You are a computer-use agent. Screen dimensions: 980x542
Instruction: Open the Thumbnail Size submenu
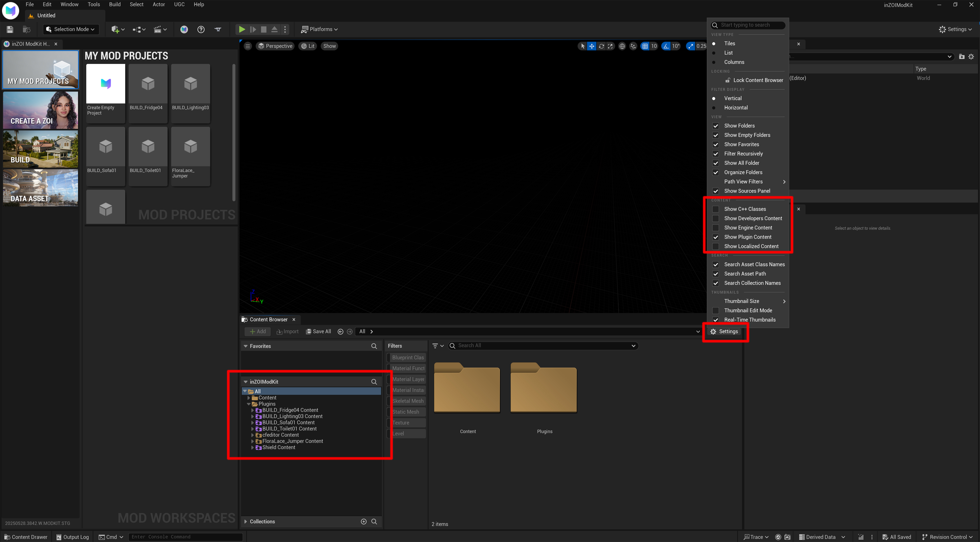tap(748, 301)
